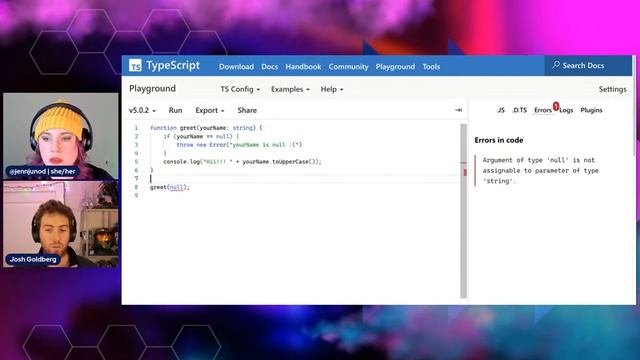This screenshot has width=640, height=360.
Task: Click the editor vertical scrollbar
Action: [x=463, y=211]
